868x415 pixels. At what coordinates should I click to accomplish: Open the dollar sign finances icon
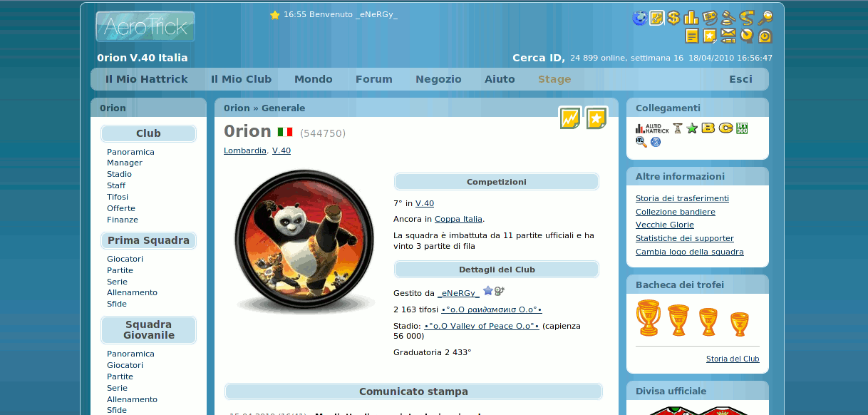click(673, 18)
